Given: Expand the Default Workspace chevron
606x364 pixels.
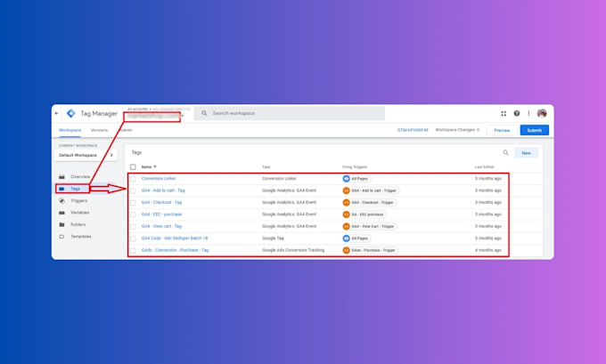Looking at the screenshot, I should pyautogui.click(x=111, y=155).
